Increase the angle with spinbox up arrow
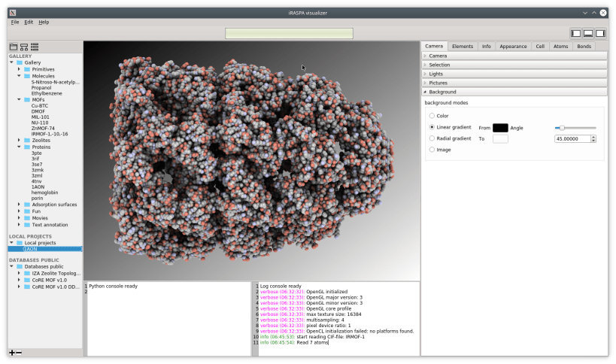This screenshot has height=364, width=616. point(593,137)
